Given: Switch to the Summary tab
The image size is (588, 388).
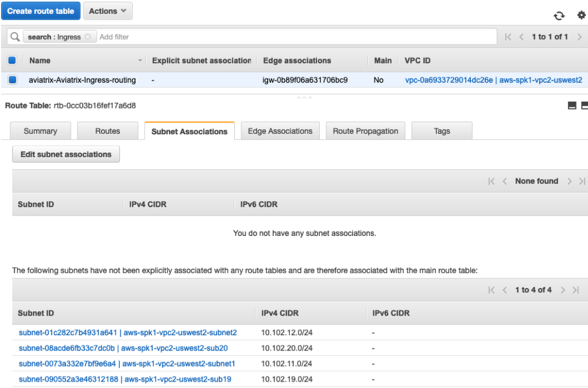Looking at the screenshot, I should tap(41, 131).
